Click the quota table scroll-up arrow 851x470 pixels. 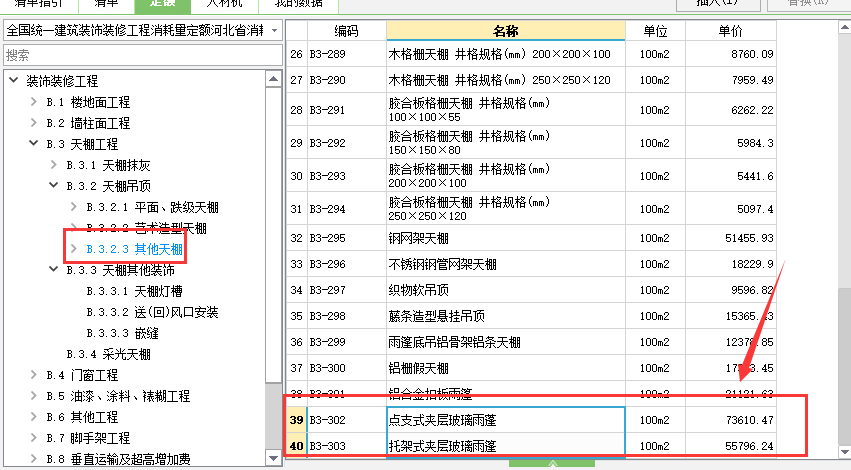pyautogui.click(x=844, y=27)
